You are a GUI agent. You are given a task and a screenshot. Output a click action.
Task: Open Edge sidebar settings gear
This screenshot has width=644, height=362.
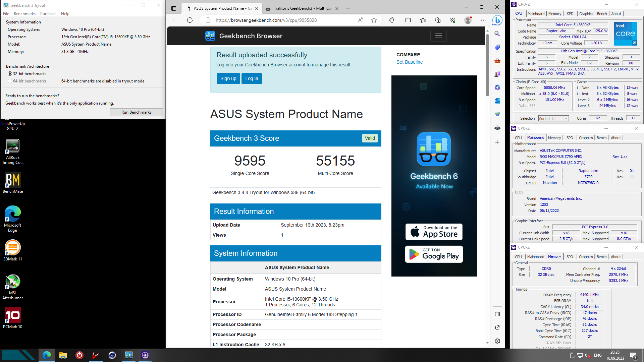click(497, 341)
